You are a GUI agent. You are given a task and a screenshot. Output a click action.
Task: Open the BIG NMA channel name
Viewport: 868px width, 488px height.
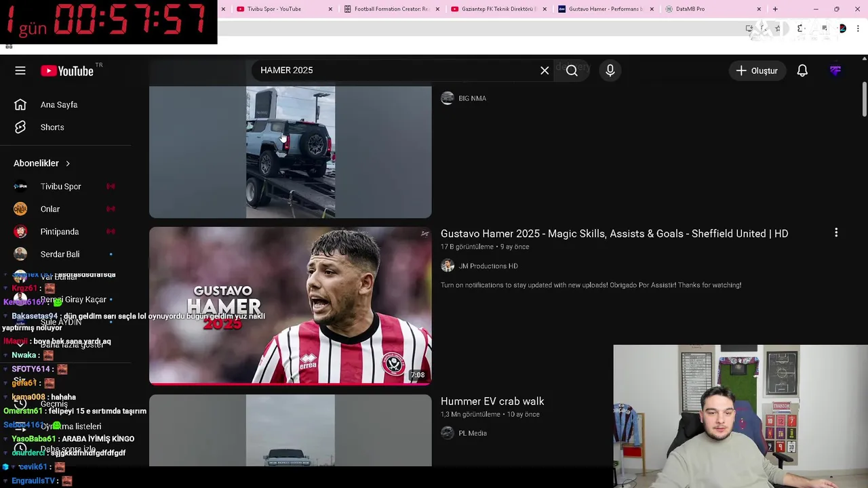click(x=472, y=98)
